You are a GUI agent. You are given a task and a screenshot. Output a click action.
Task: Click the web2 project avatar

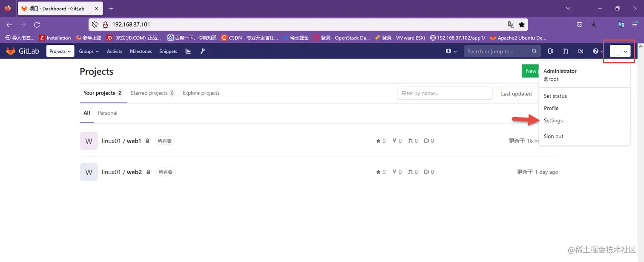[89, 172]
